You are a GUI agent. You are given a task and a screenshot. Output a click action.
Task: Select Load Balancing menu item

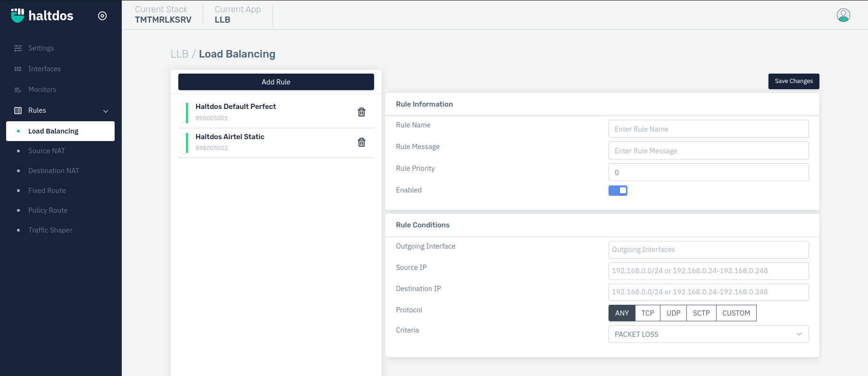tap(60, 131)
